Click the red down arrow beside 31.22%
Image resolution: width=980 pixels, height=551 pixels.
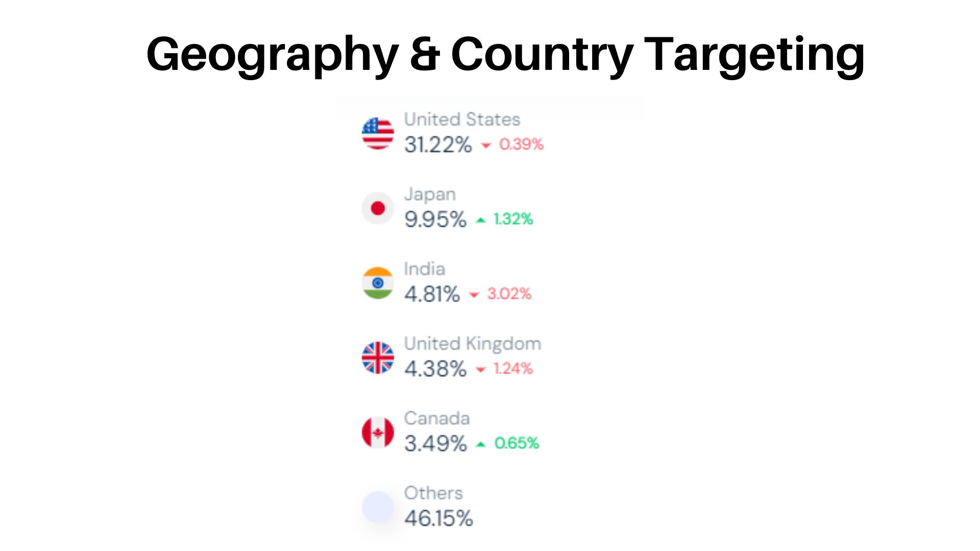pos(486,146)
